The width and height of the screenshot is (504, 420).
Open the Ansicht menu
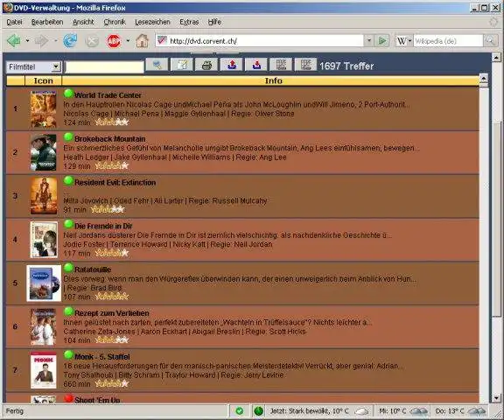pos(83,22)
